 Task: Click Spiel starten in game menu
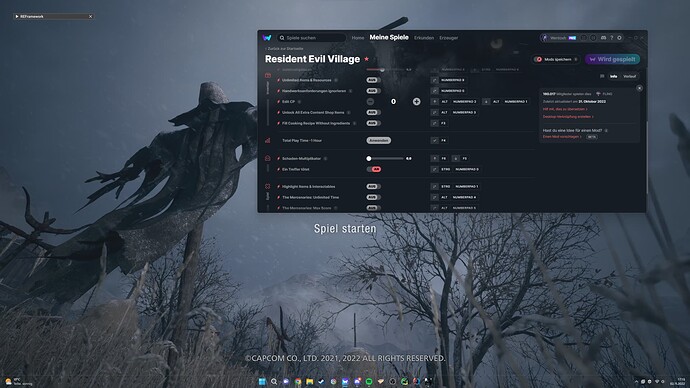tap(345, 229)
